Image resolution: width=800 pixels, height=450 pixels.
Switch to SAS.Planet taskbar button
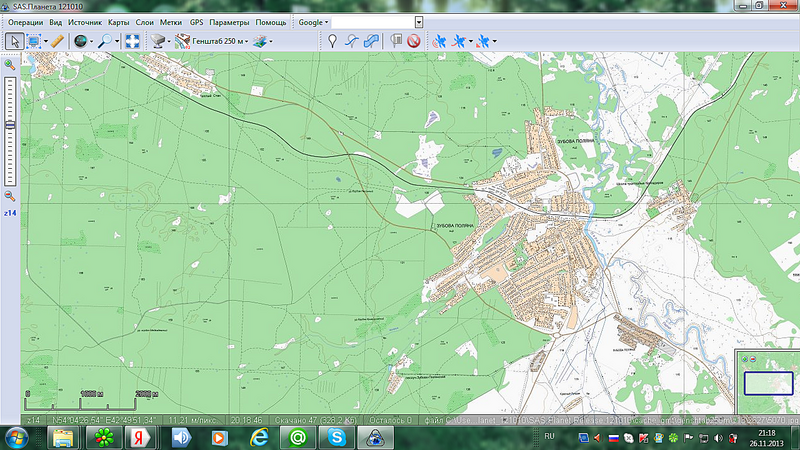[376, 438]
